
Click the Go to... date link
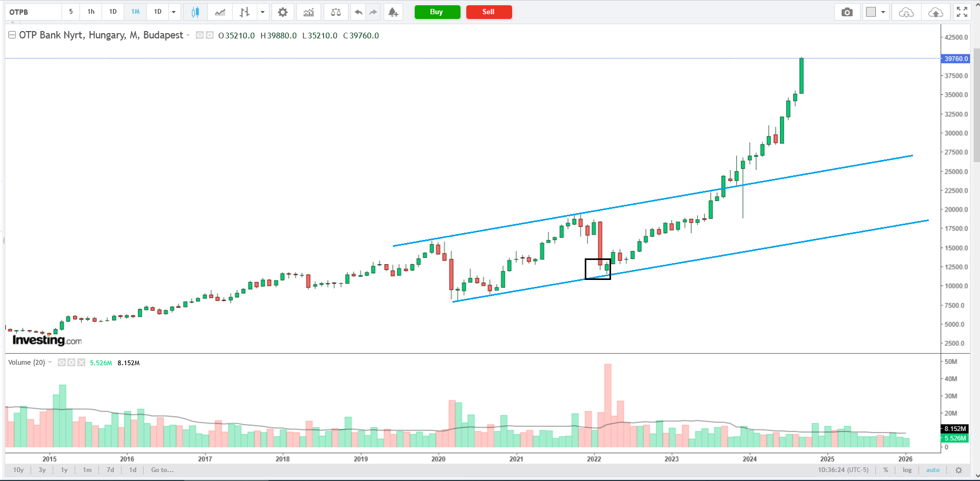click(162, 470)
